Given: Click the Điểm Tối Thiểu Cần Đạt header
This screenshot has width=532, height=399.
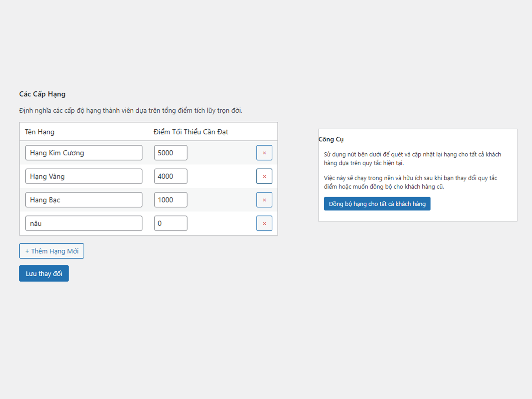Looking at the screenshot, I should (191, 132).
